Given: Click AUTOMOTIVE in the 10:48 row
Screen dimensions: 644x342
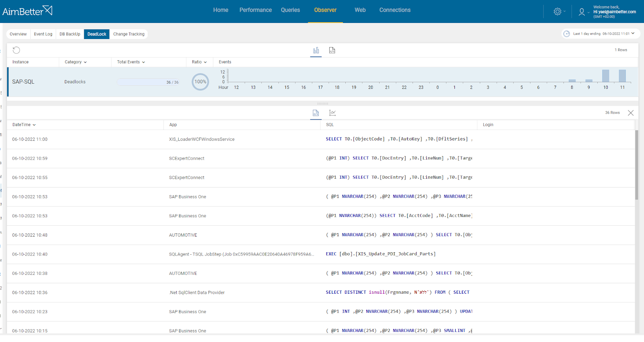Looking at the screenshot, I should tap(183, 235).
